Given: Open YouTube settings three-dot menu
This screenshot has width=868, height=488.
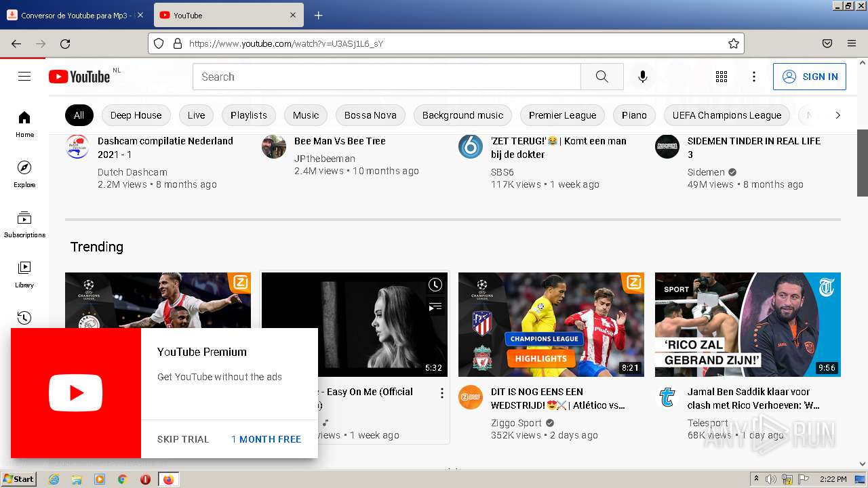Looking at the screenshot, I should [x=754, y=77].
